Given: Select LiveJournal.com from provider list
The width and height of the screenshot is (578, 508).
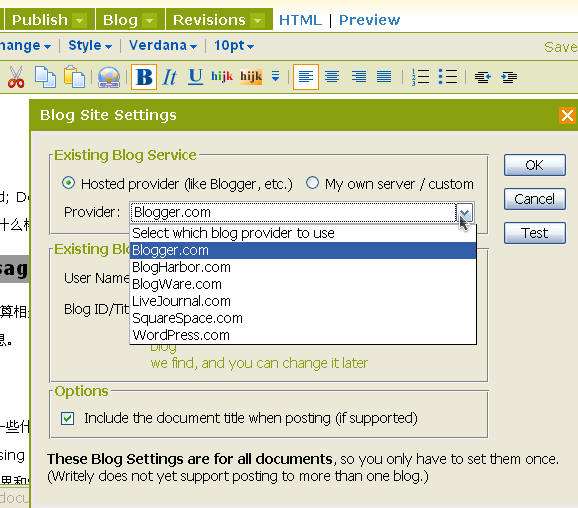Looking at the screenshot, I should 303,301.
